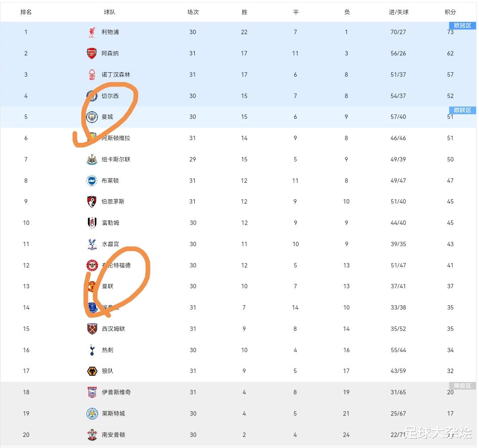Click the 降级区 zone label
The height and width of the screenshot is (448, 479).
coord(462,386)
